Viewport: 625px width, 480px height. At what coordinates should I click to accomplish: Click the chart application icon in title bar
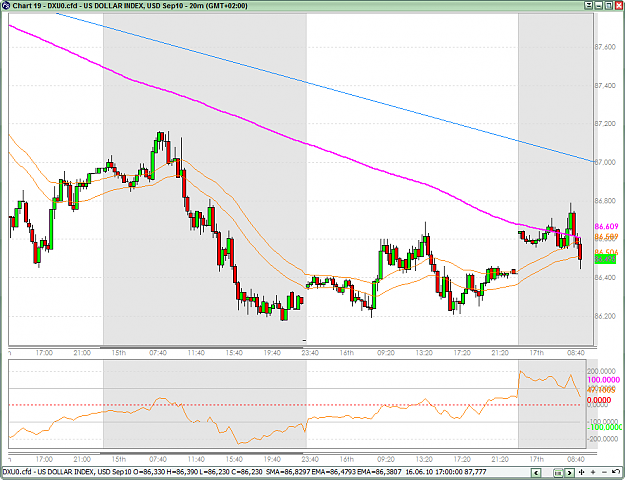coord(6,6)
